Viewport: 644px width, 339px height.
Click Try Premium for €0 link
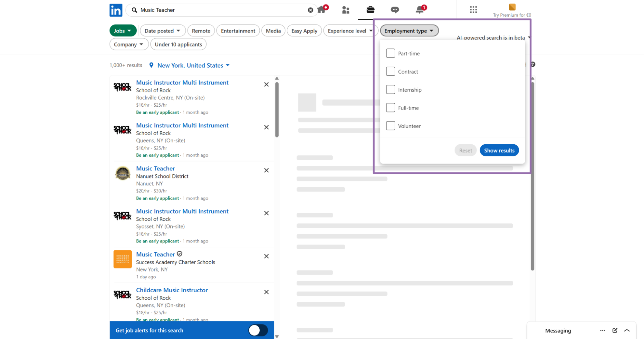[x=512, y=15]
